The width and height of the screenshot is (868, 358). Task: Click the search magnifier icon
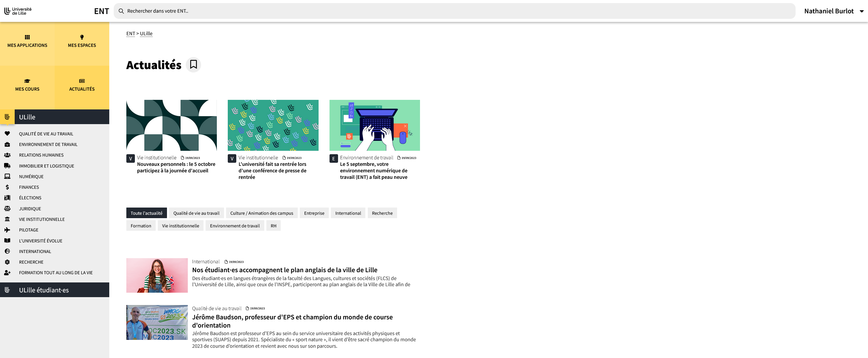pyautogui.click(x=121, y=11)
